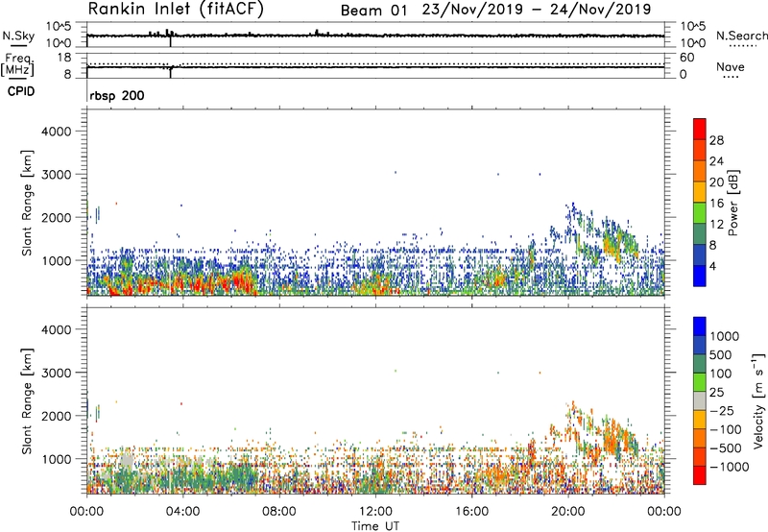The height and width of the screenshot is (532, 768).
Task: Click the 'Power [dB]' colorbar label
Action: coord(733,203)
